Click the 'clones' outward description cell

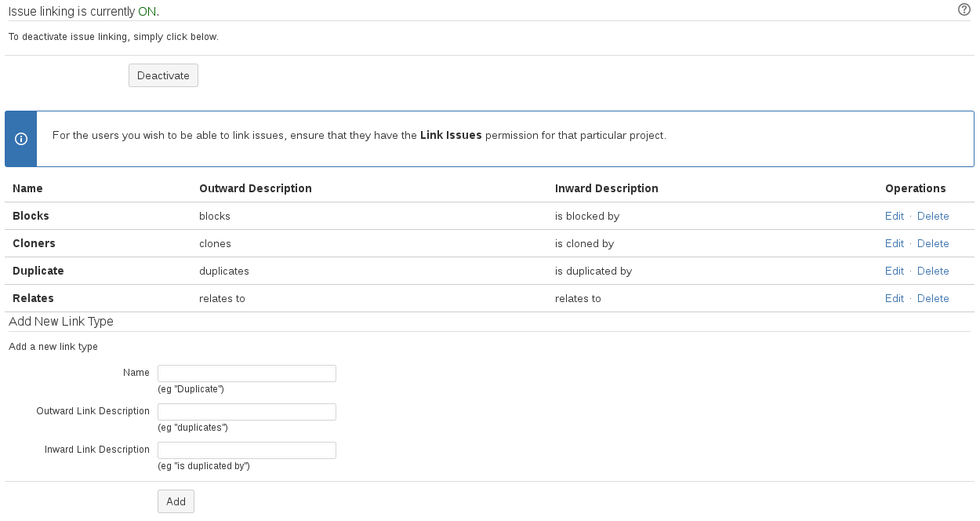tap(215, 243)
